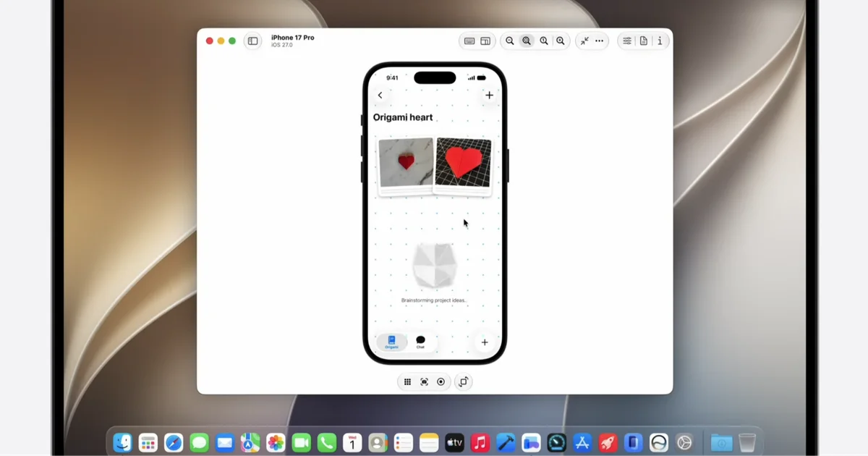Click the document page icon in the toolbar

pos(644,41)
